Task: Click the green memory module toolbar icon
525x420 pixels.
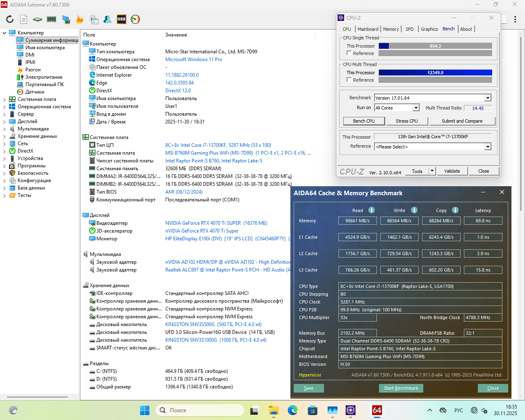Action: (52, 19)
